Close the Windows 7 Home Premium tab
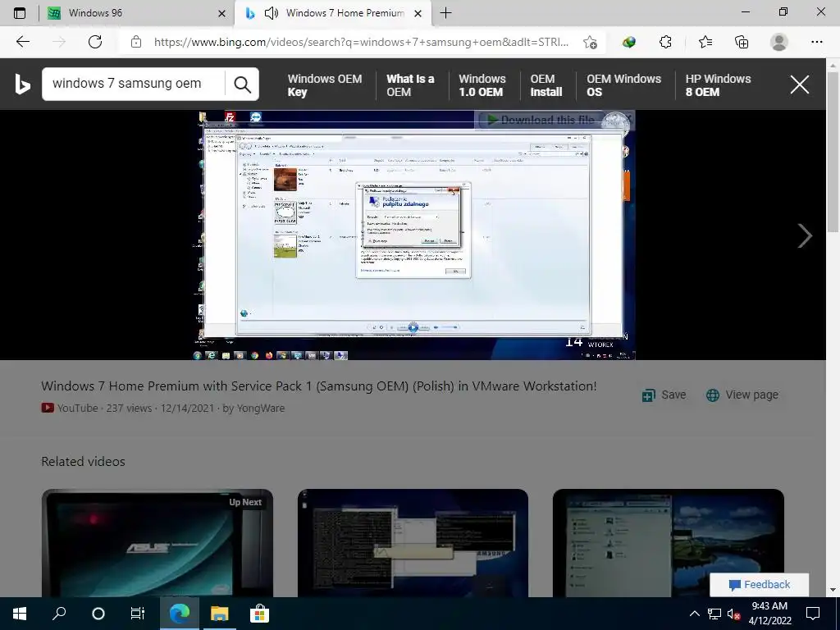Viewport: 840px width, 630px height. click(x=418, y=13)
